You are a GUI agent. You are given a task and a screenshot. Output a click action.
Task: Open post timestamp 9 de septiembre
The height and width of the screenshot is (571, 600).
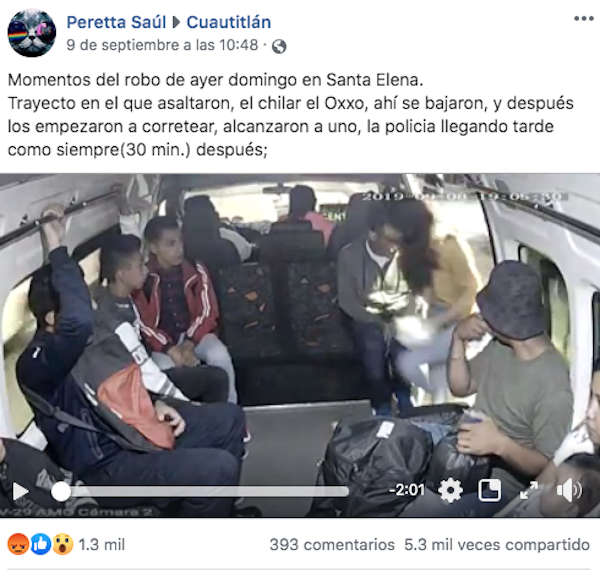(x=162, y=45)
